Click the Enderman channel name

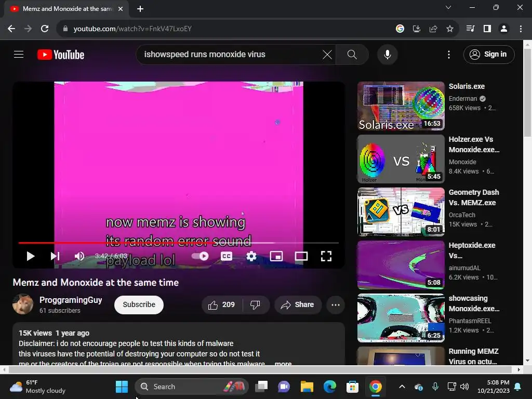point(463,98)
